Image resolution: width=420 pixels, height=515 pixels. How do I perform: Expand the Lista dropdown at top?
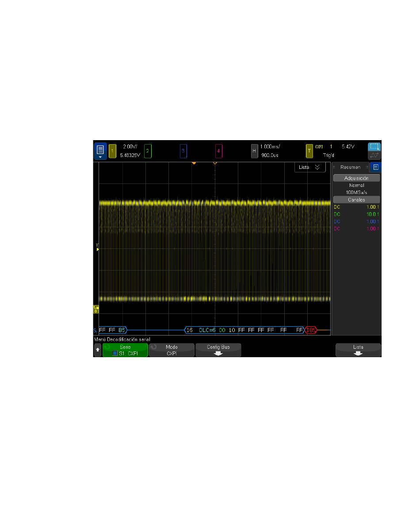click(310, 167)
